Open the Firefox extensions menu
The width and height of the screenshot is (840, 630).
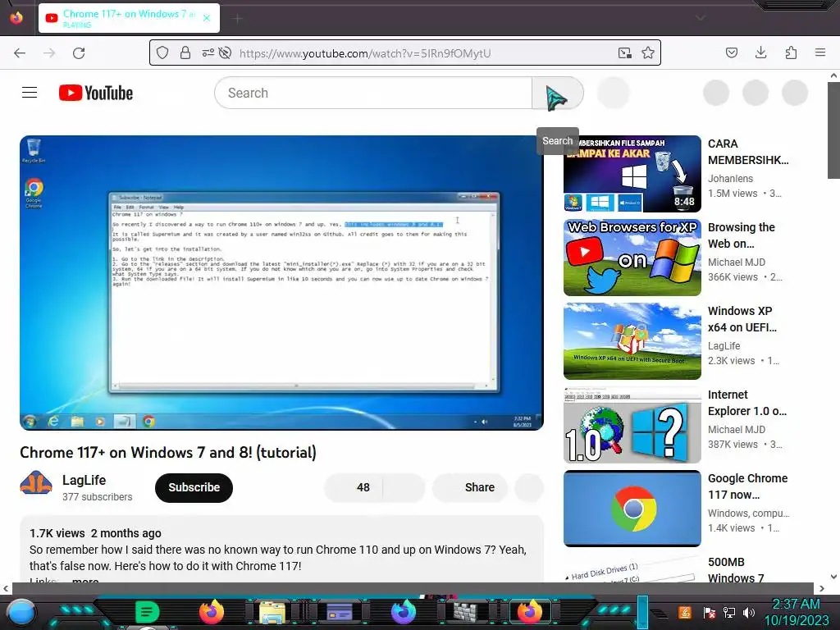point(791,52)
